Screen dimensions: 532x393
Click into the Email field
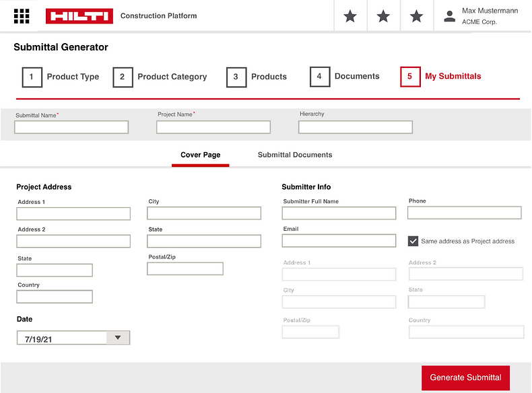tap(339, 241)
